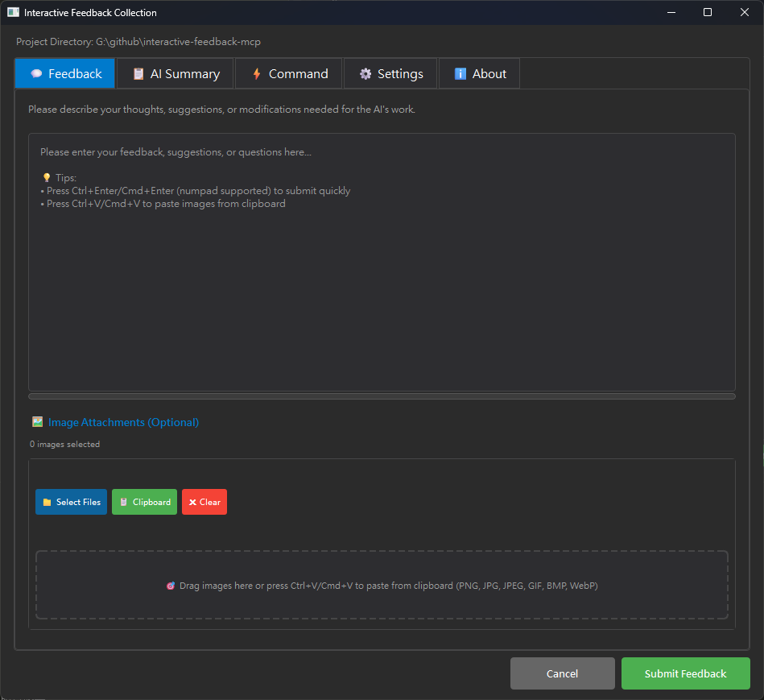Open the Settings tab
The width and height of the screenshot is (764, 700).
tap(390, 73)
